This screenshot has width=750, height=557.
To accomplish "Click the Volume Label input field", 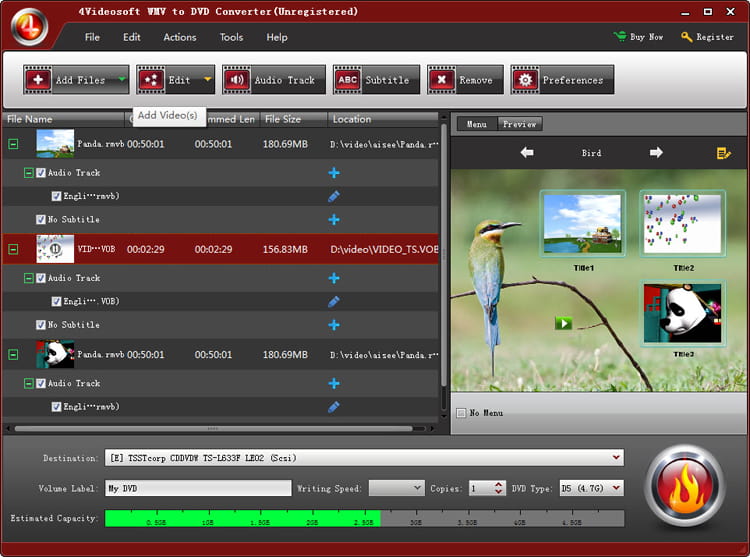I will 198,488.
